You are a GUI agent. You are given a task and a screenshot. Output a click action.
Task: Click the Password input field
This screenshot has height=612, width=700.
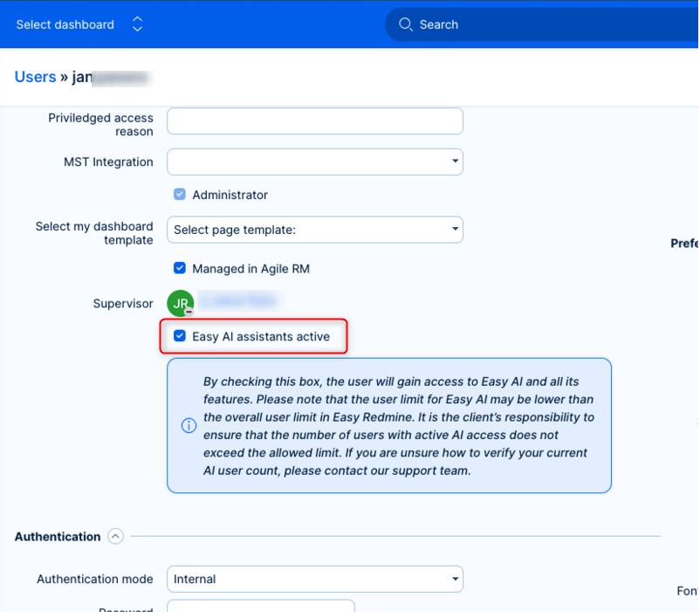[x=260, y=606]
